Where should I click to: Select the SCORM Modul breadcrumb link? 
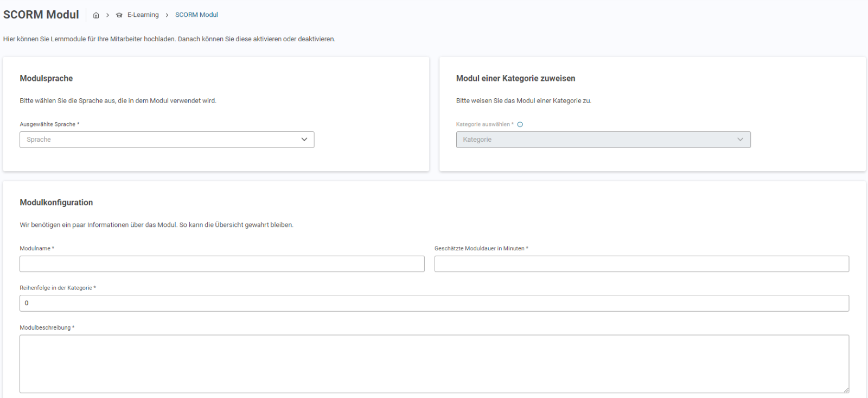[x=196, y=15]
